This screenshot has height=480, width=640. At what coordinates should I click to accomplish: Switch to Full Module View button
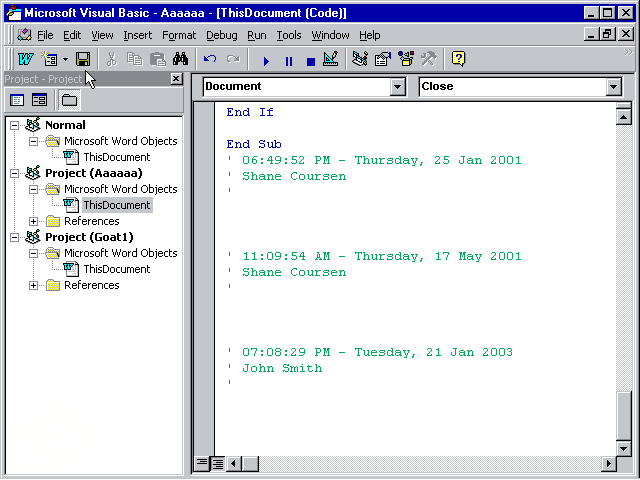click(x=218, y=463)
